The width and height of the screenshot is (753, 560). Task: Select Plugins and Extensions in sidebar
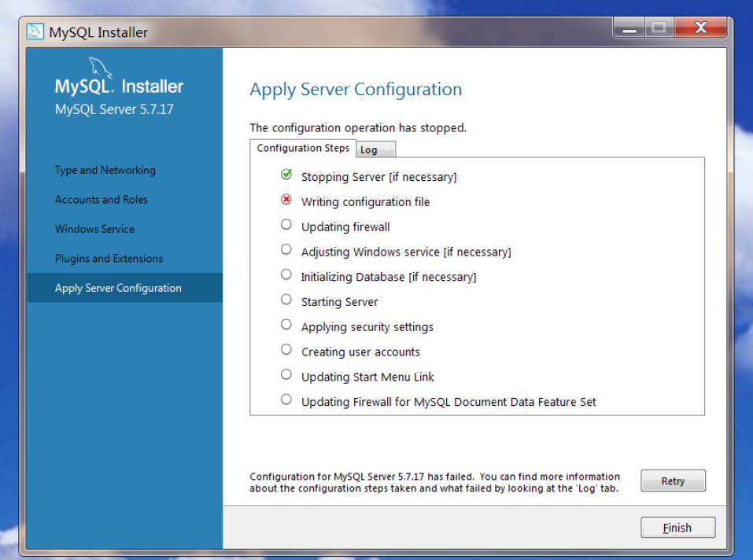[x=109, y=259]
